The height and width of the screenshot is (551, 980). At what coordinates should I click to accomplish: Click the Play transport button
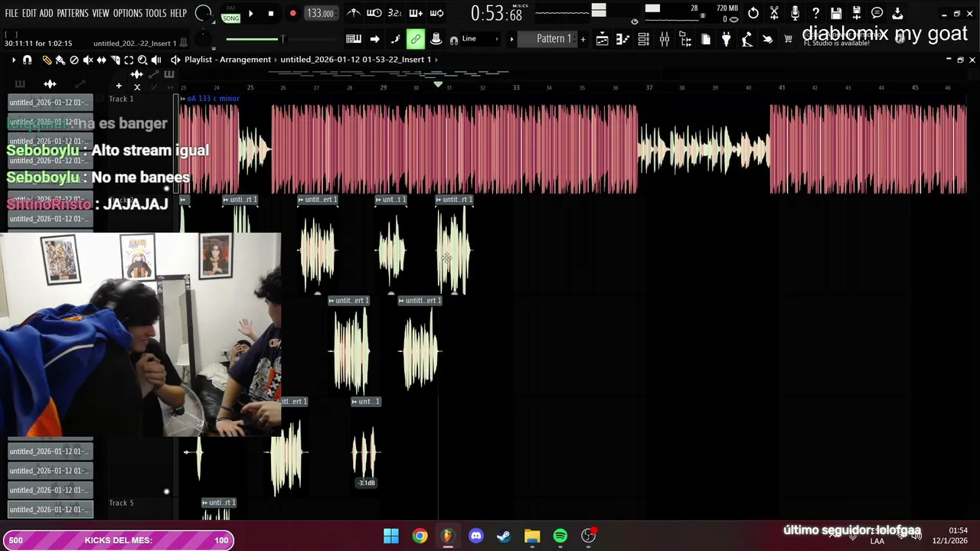click(250, 13)
